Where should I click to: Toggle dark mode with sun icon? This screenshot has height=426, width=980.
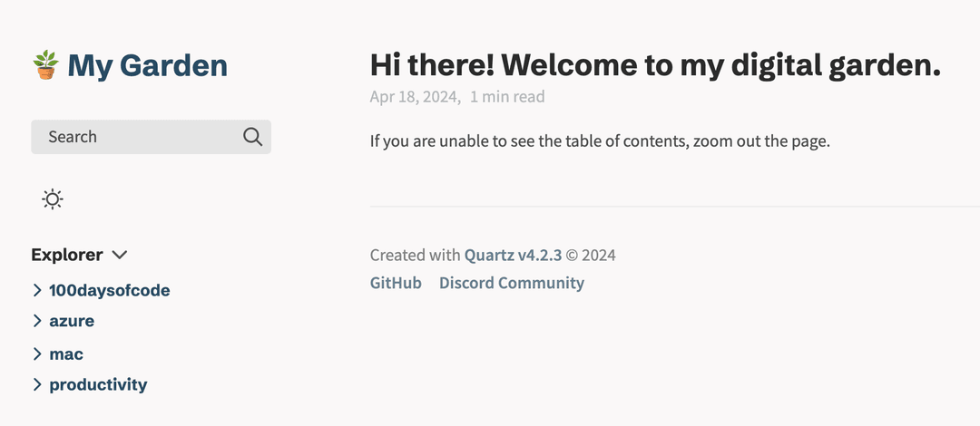53,199
